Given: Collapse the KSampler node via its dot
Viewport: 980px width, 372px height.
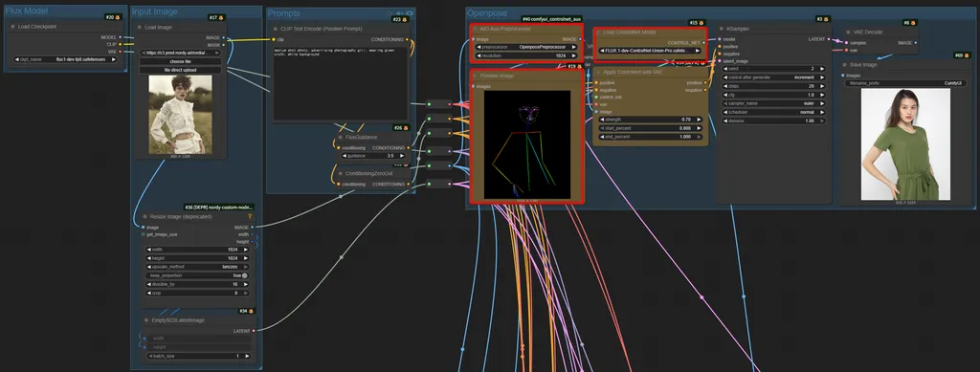Looking at the screenshot, I should coord(722,29).
